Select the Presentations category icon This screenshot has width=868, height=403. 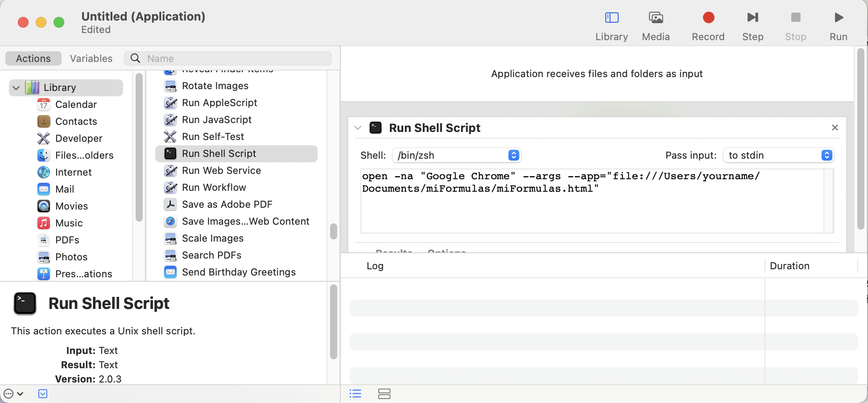tap(44, 274)
